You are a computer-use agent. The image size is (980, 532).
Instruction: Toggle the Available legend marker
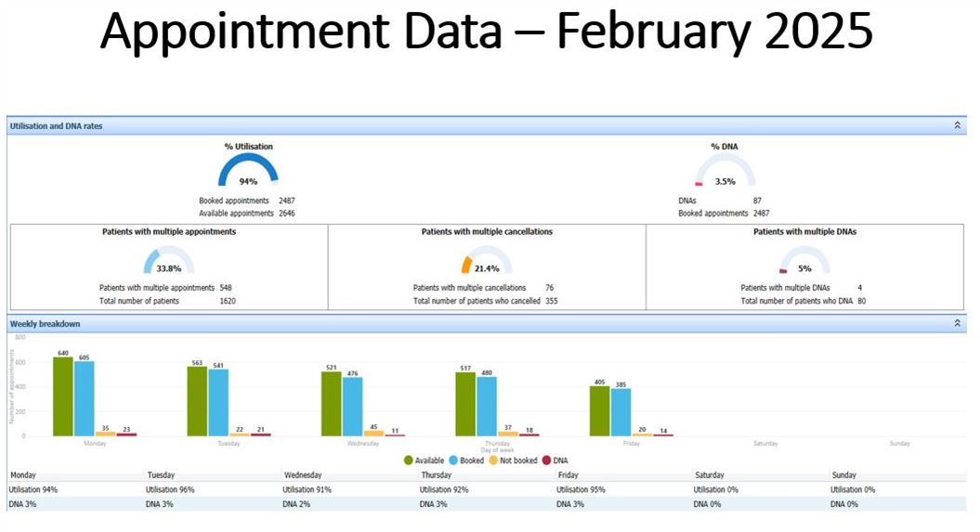pos(408,461)
